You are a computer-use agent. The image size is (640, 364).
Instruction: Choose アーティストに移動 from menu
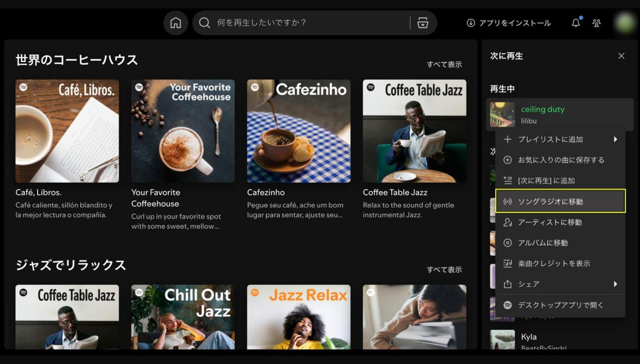pyautogui.click(x=561, y=222)
